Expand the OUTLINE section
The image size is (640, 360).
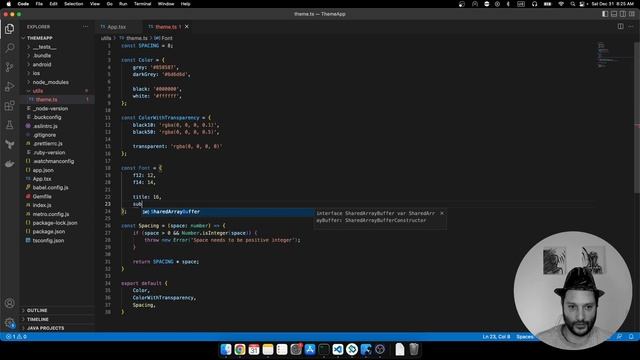pyautogui.click(x=37, y=311)
